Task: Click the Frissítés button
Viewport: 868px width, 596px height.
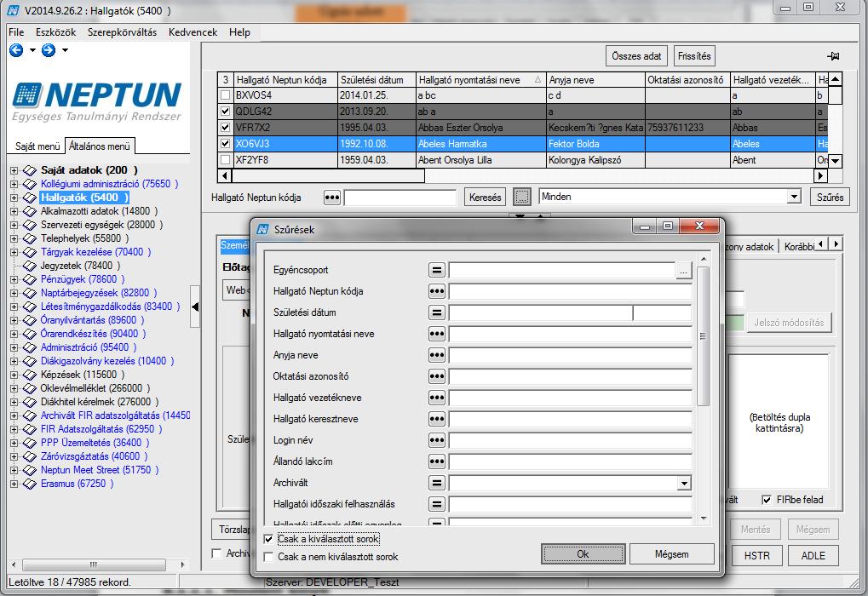Action: 694,56
